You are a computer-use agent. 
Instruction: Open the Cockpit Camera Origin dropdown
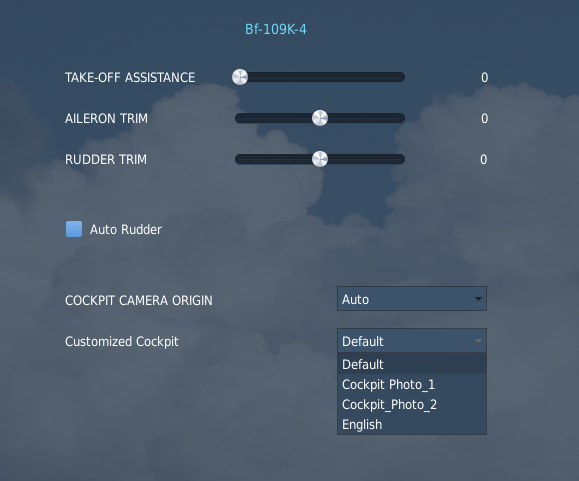click(x=412, y=299)
